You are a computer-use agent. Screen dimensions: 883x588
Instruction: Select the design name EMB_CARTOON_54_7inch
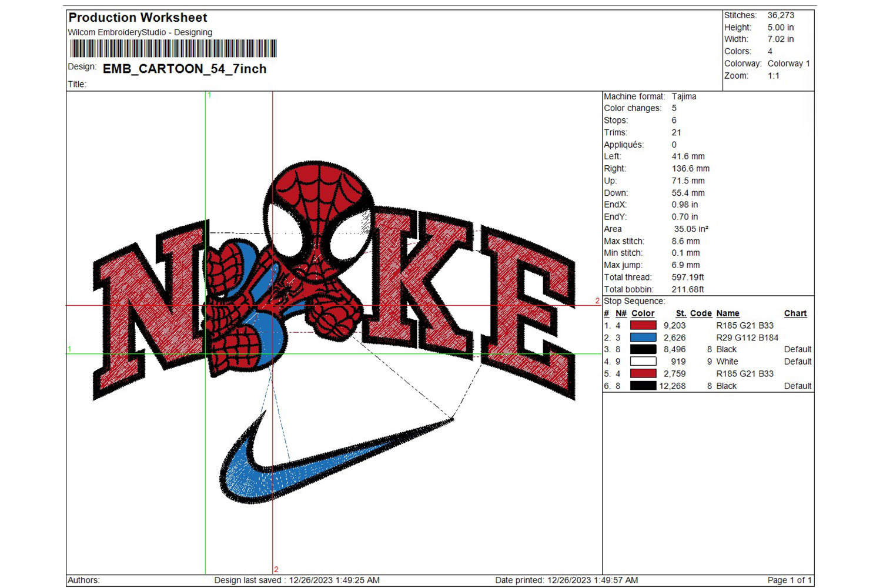pyautogui.click(x=185, y=69)
